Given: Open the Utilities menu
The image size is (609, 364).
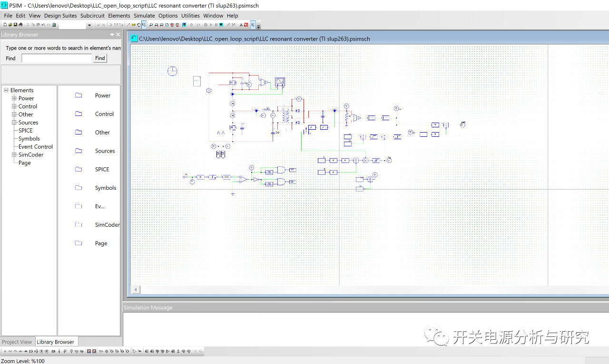Looking at the screenshot, I should pyautogui.click(x=190, y=16).
